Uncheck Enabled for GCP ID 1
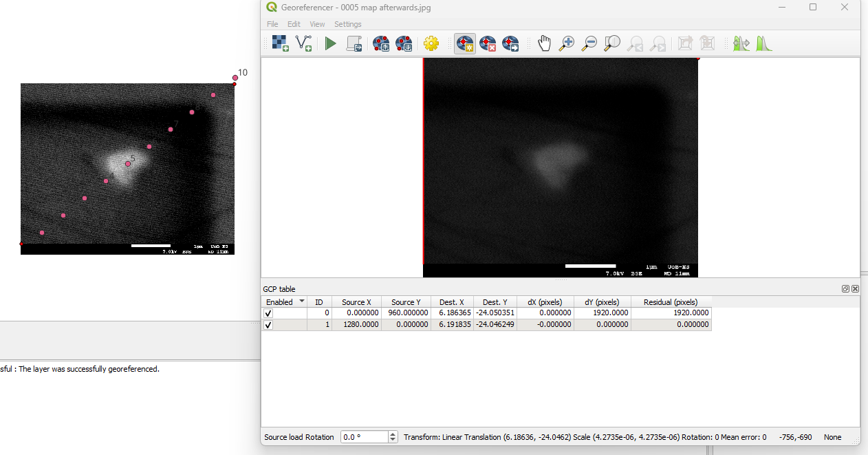 coord(268,325)
